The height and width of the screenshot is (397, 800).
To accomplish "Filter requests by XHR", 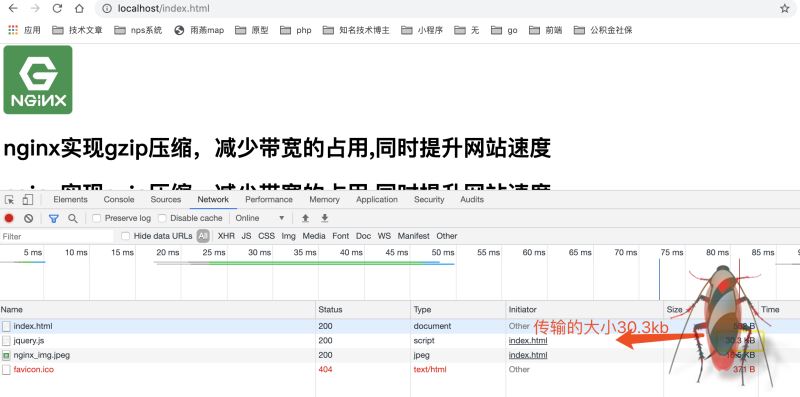I will pos(226,236).
